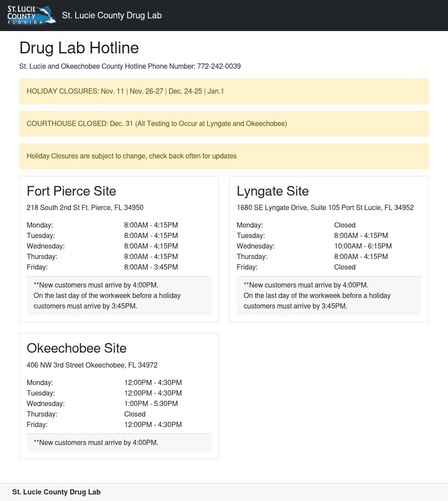Select the Okeechobee Site heading
448x501 pixels.
coord(77,348)
